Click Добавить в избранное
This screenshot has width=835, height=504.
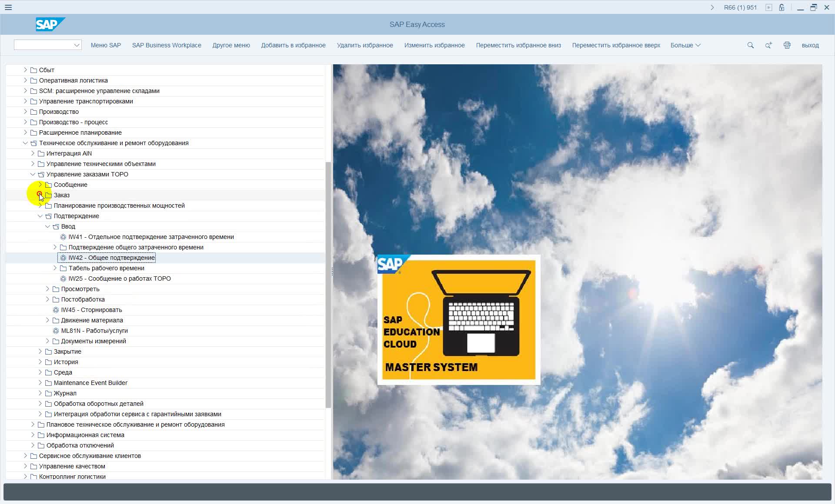click(x=293, y=45)
